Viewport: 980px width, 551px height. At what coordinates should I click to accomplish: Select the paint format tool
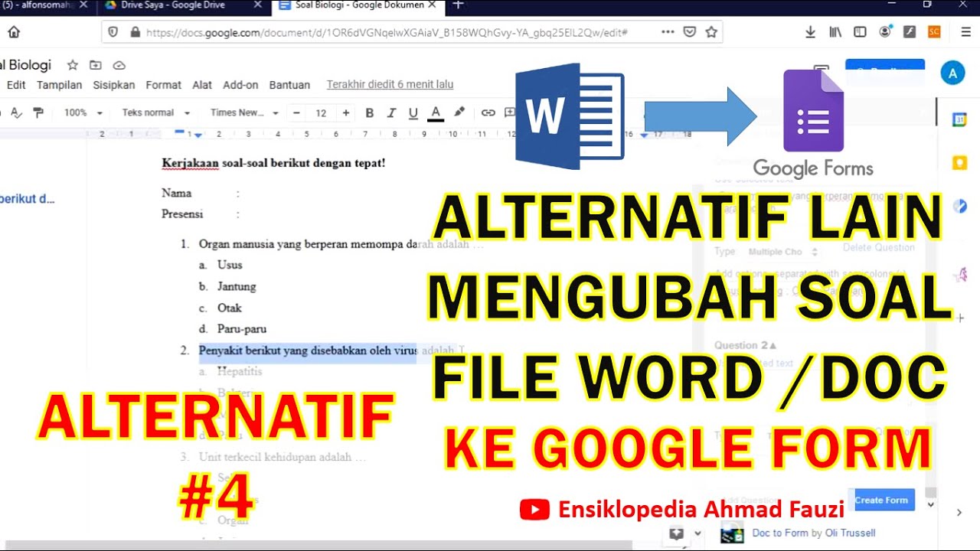38,112
